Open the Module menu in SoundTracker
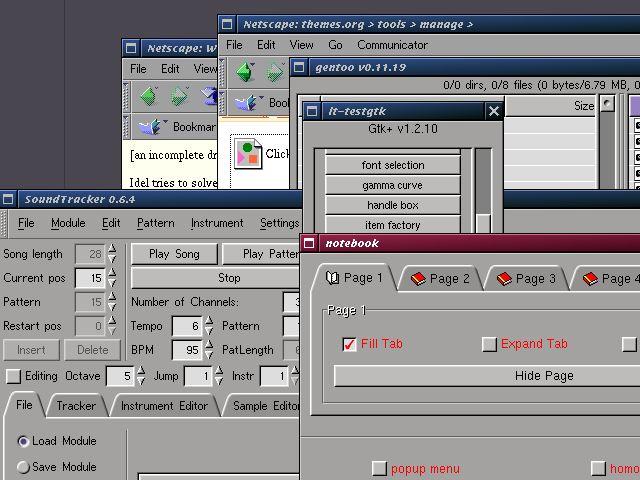The height and width of the screenshot is (480, 640). tap(68, 223)
